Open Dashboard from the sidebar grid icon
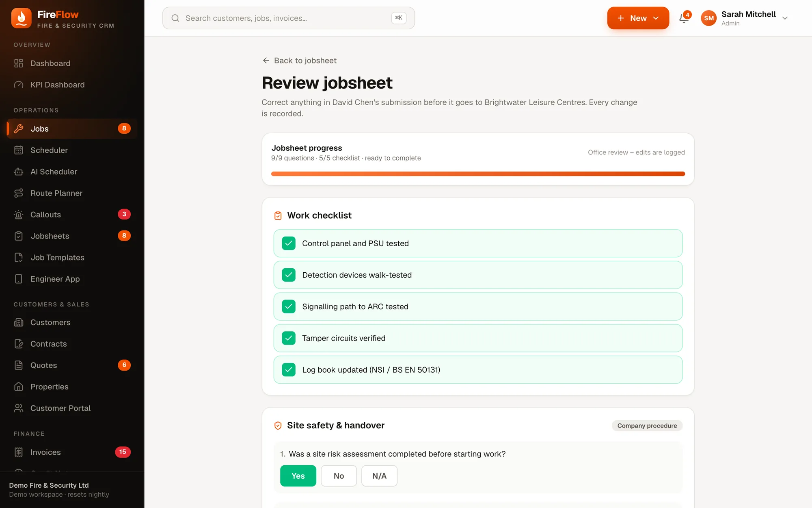This screenshot has width=812, height=508. point(19,63)
